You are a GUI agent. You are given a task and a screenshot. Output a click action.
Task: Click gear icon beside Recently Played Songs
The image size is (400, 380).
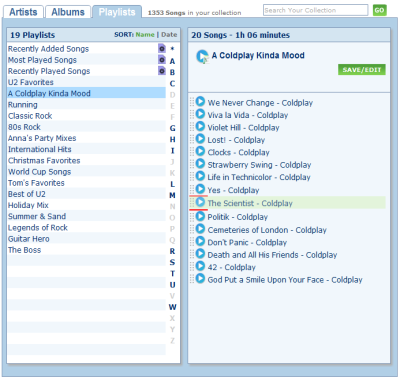pos(162,71)
